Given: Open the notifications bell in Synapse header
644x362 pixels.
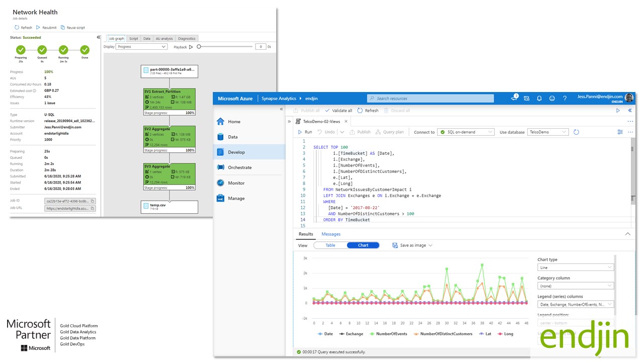Looking at the screenshot, I should [x=539, y=99].
